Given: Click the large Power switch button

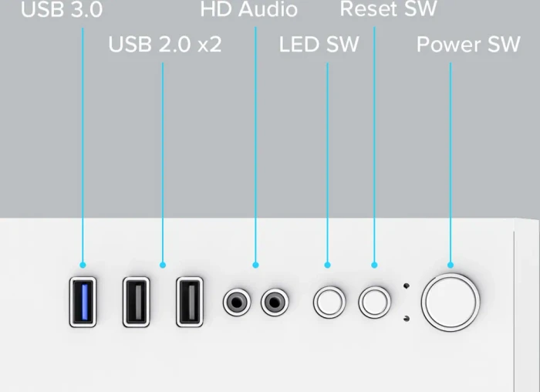Looking at the screenshot, I should 451,302.
